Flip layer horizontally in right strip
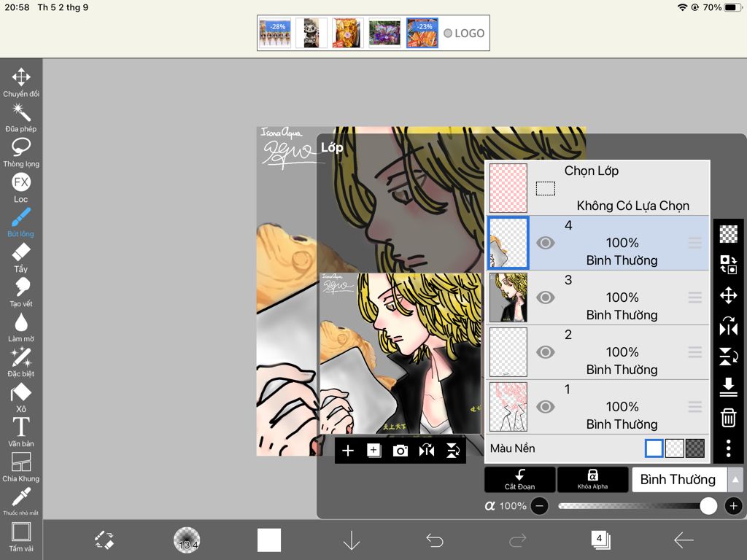This screenshot has width=747, height=560. click(729, 326)
